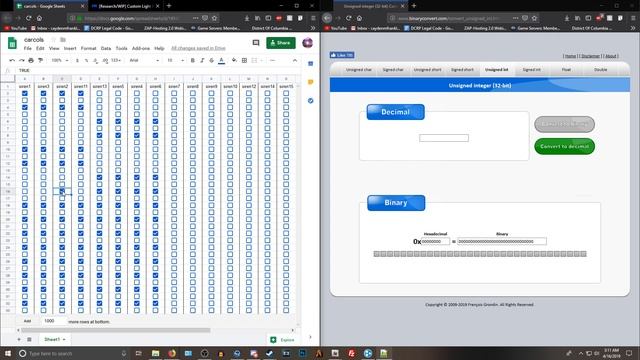Open the Disclaimer link
Screen dimensions: 640x360
tap(591, 56)
